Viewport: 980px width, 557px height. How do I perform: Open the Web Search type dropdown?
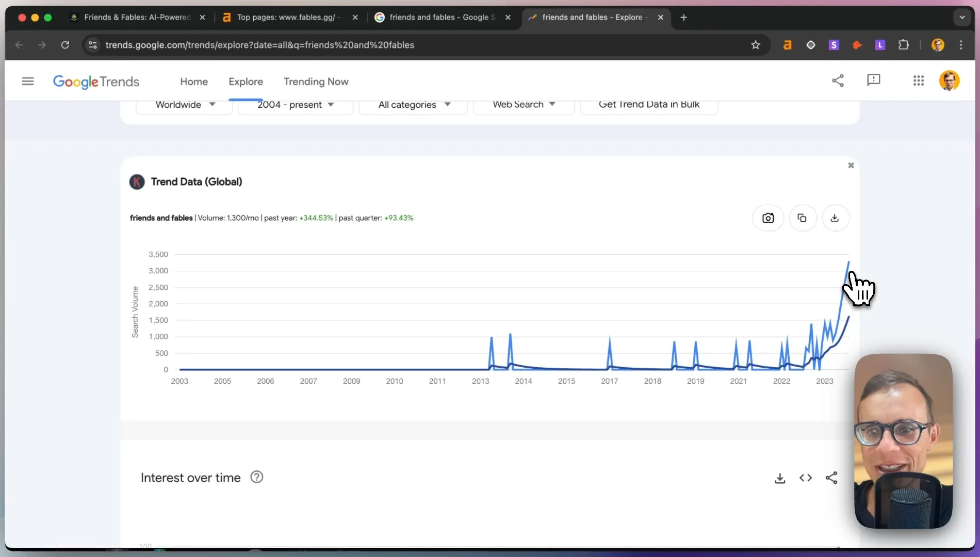pyautogui.click(x=524, y=105)
